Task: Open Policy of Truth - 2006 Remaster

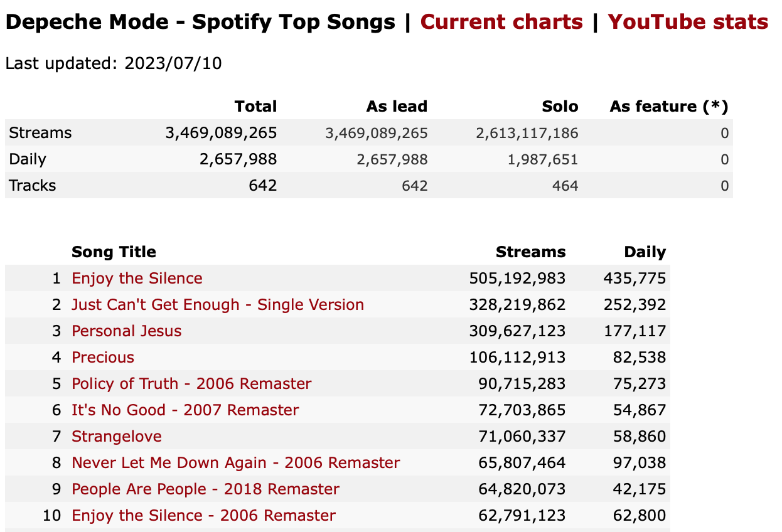Action: click(x=191, y=384)
